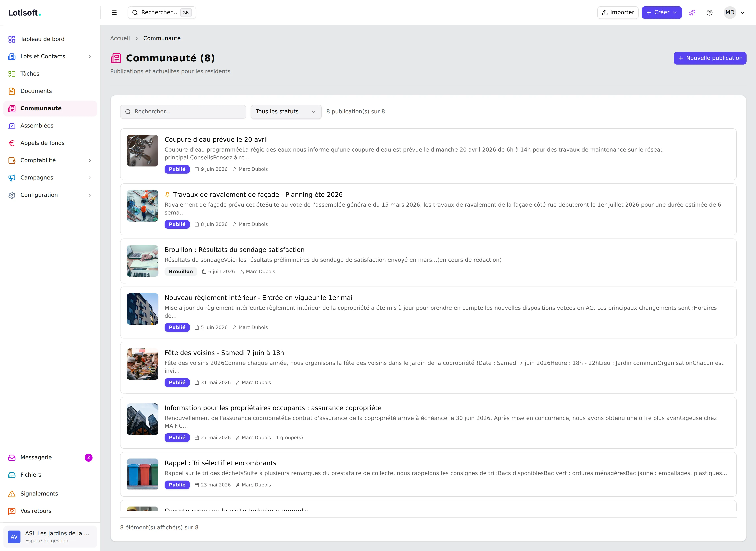Click the Tableau de bord grid icon
Viewport: 756px width, 551px height.
tap(12, 39)
